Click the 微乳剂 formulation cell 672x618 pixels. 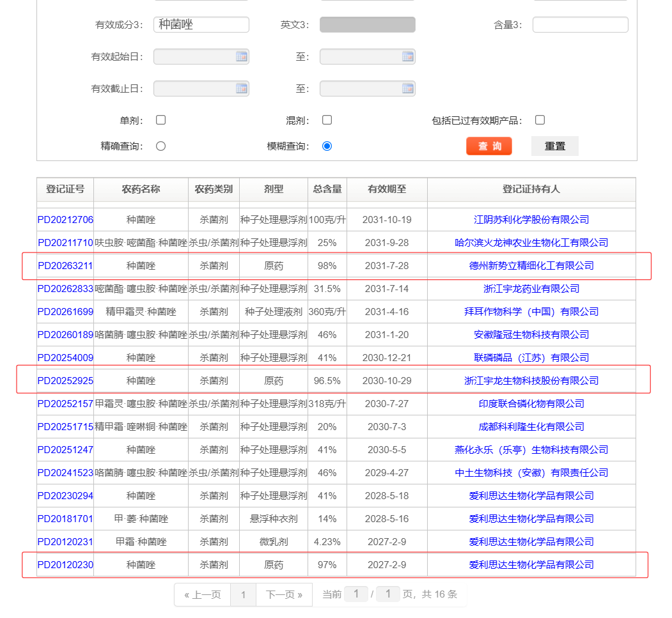click(x=274, y=542)
